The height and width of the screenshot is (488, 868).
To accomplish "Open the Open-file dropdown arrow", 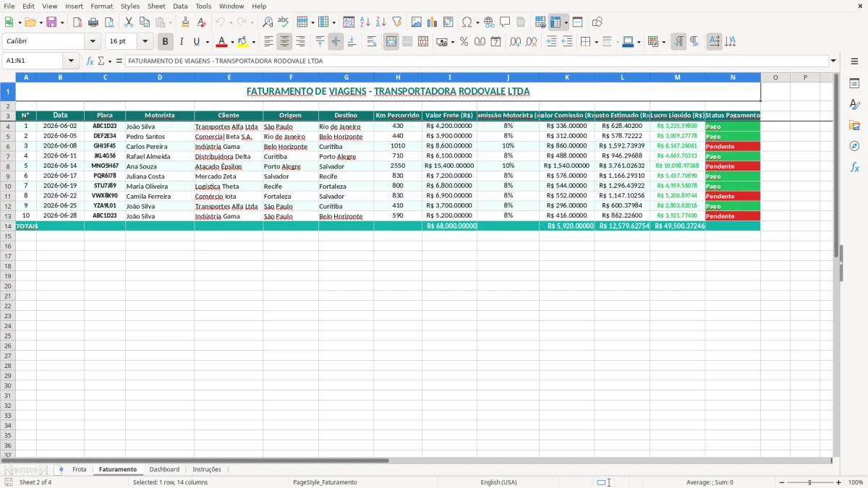I will coord(40,22).
